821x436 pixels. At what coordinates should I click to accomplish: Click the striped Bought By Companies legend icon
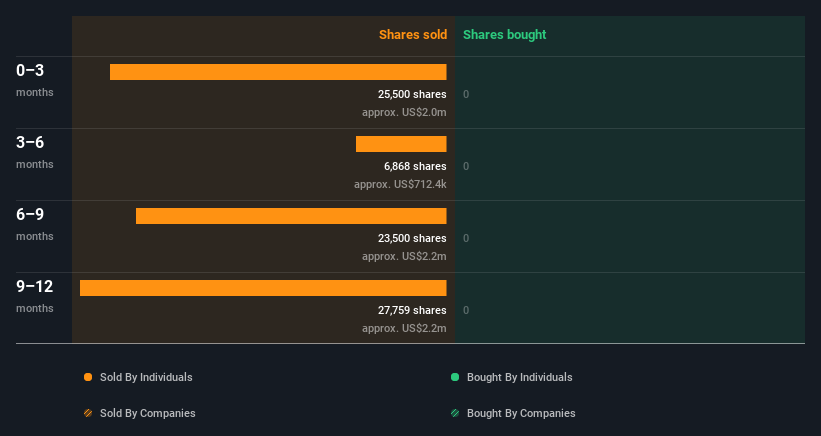[x=455, y=413]
